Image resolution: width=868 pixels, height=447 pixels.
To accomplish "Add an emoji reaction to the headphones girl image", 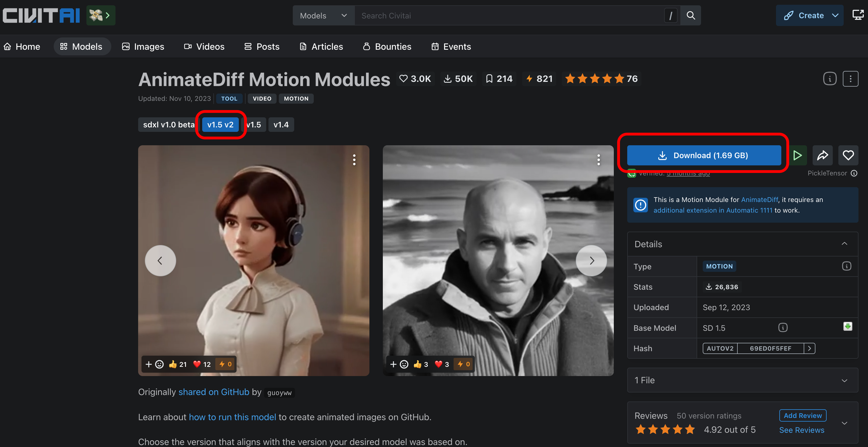I will pyautogui.click(x=155, y=364).
